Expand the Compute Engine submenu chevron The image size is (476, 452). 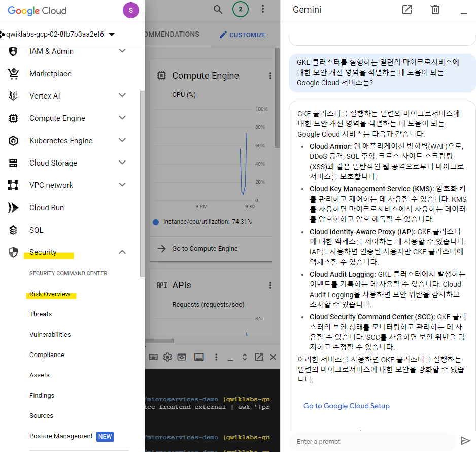(x=122, y=117)
